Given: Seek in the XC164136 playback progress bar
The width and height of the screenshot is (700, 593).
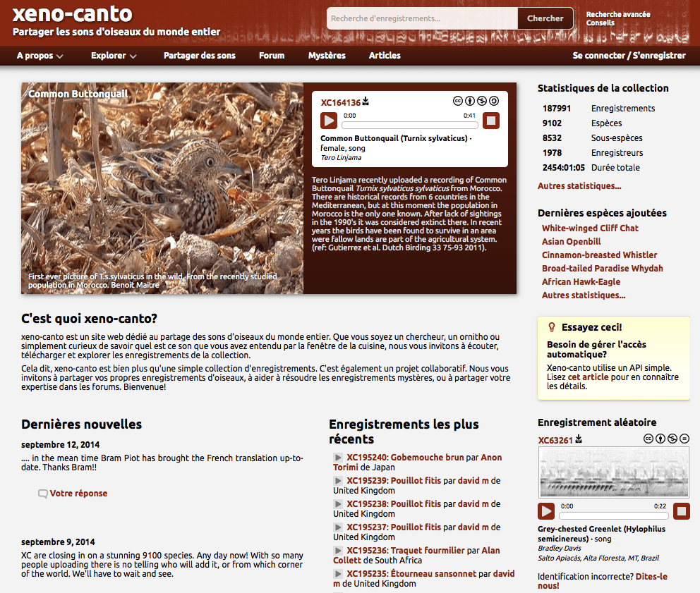Looking at the screenshot, I should coord(410,125).
